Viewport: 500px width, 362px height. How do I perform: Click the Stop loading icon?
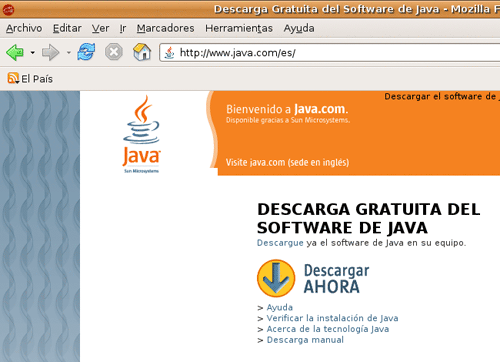tap(114, 52)
